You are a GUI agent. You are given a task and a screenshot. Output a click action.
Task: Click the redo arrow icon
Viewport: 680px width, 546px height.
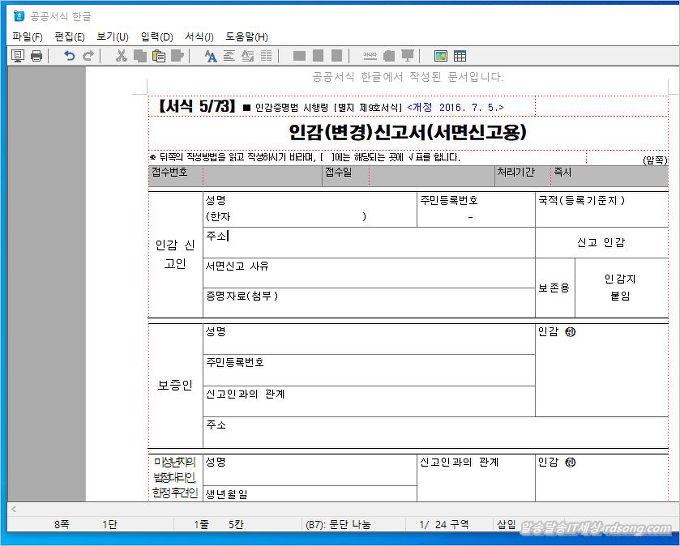click(88, 56)
